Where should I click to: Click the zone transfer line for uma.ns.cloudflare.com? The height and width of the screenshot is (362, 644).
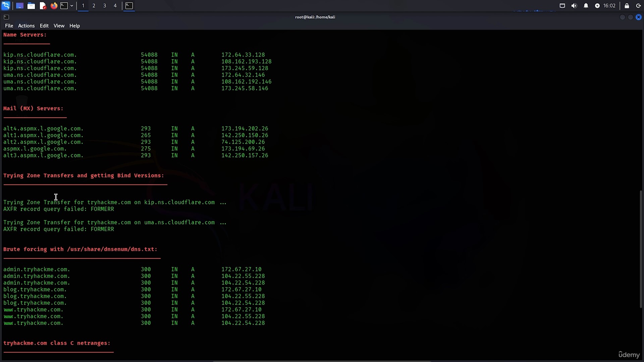(x=115, y=223)
